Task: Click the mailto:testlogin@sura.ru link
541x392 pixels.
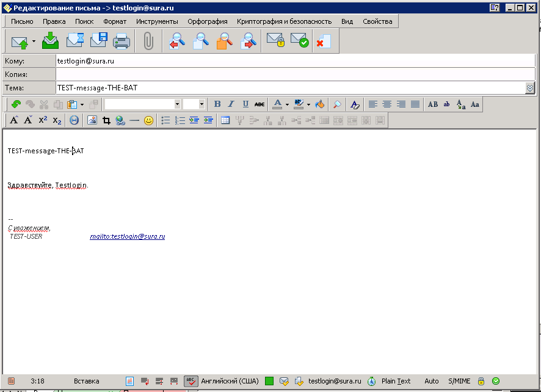Action: click(127, 236)
